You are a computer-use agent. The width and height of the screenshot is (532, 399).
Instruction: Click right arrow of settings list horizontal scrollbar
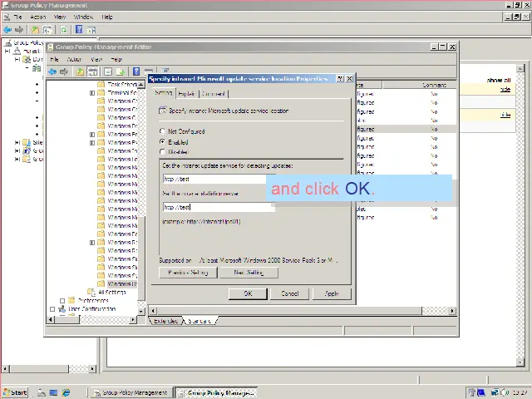[x=452, y=311]
